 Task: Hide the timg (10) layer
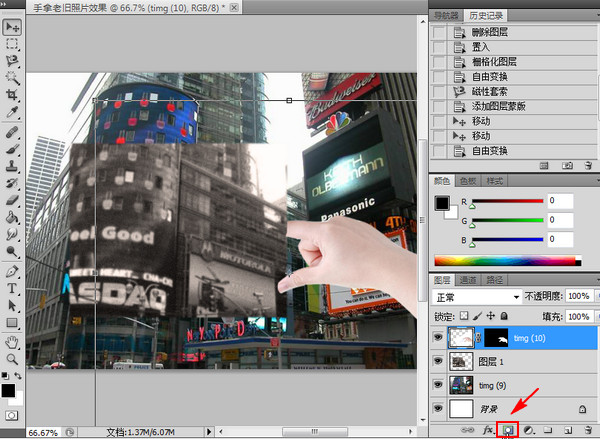pos(438,337)
